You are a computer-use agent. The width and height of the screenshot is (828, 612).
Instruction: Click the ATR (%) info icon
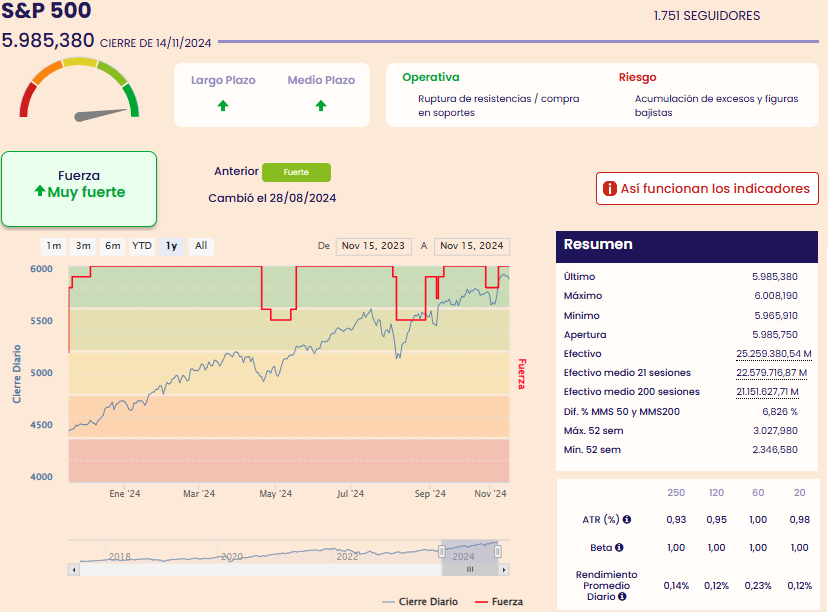[x=627, y=520]
